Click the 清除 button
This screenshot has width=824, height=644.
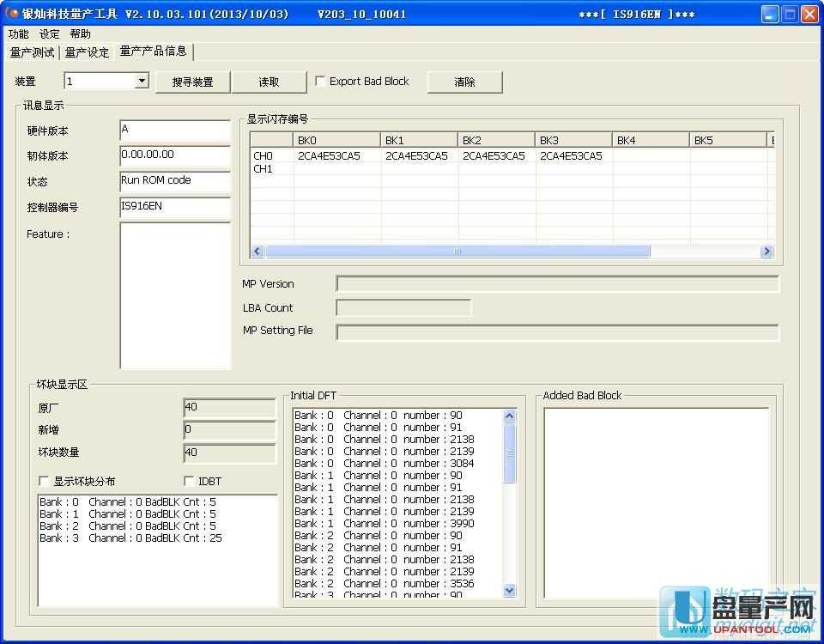tap(465, 82)
